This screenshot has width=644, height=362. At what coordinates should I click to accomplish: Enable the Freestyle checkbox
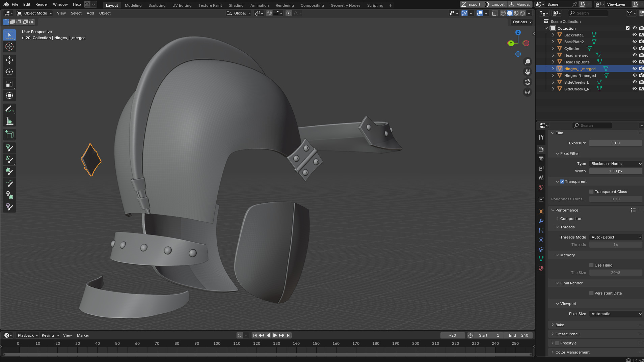[557, 343]
